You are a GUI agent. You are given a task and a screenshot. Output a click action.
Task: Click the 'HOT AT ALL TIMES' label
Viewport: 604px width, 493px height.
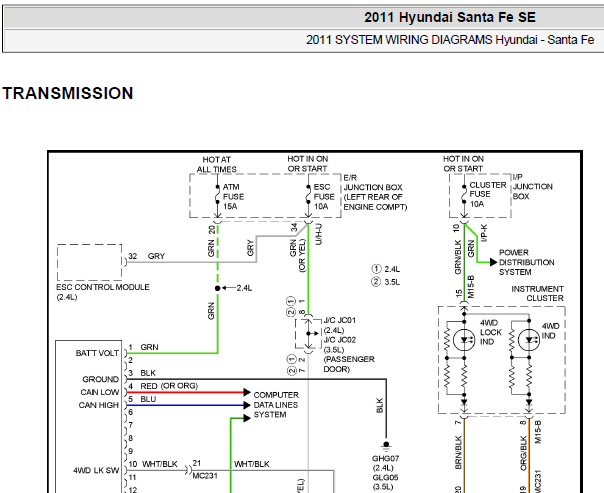click(x=216, y=164)
